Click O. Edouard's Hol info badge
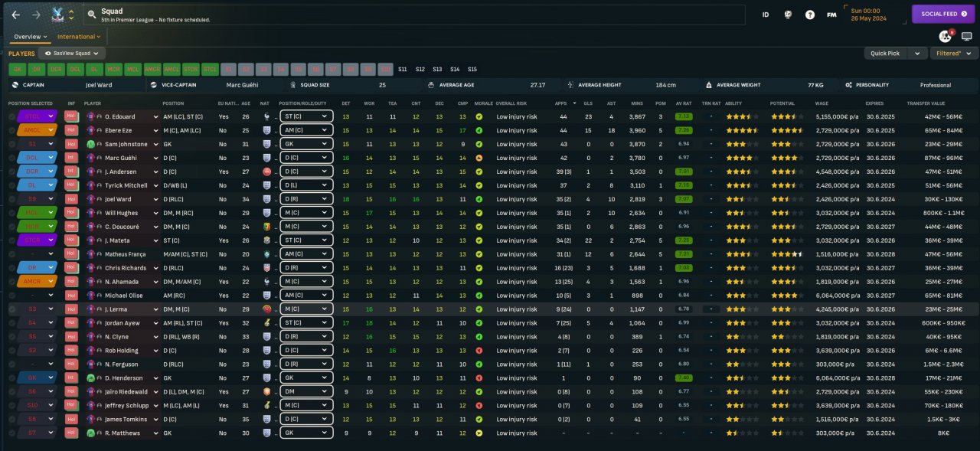Image resolution: width=980 pixels, height=451 pixels. tap(71, 116)
